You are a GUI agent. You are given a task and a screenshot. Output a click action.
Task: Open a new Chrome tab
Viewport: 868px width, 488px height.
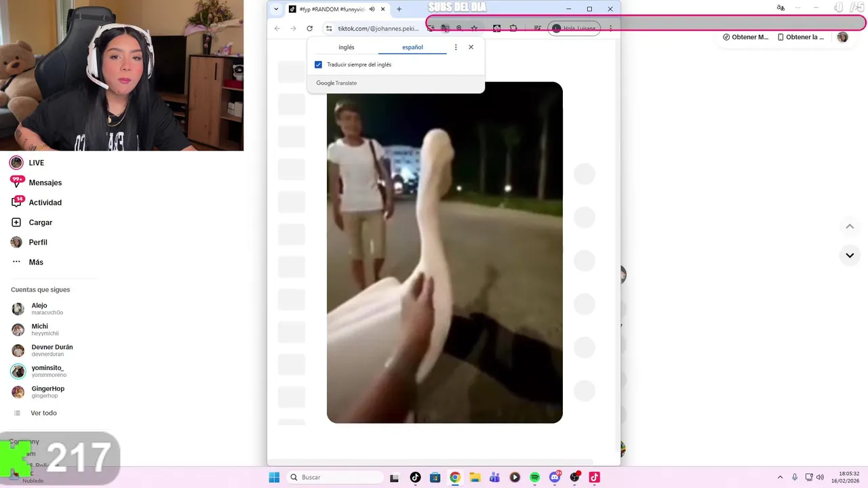399,9
